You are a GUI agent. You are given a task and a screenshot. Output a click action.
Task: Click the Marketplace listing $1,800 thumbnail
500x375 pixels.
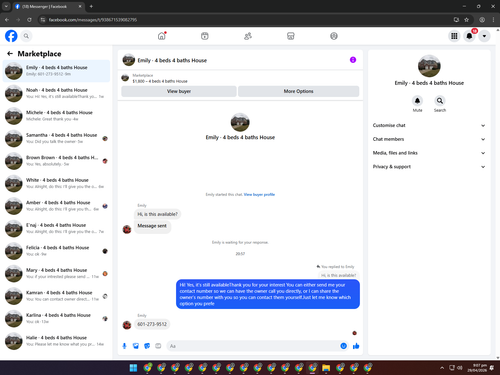(x=125, y=78)
